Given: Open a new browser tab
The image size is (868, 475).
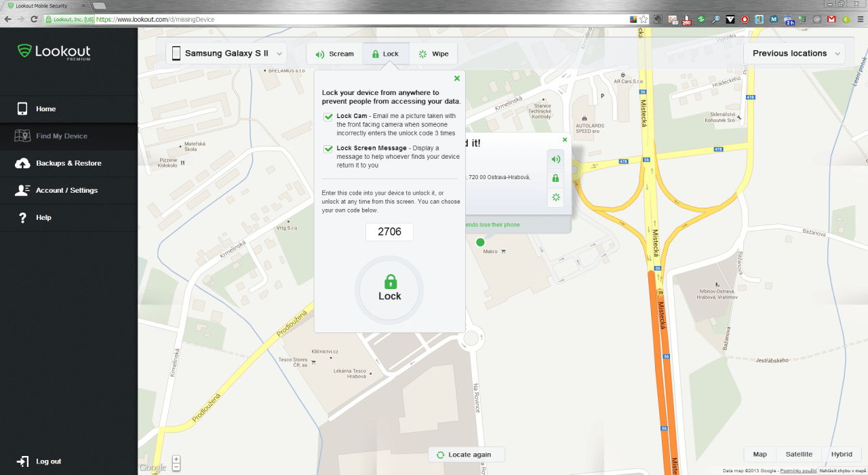Looking at the screenshot, I should [99, 5].
